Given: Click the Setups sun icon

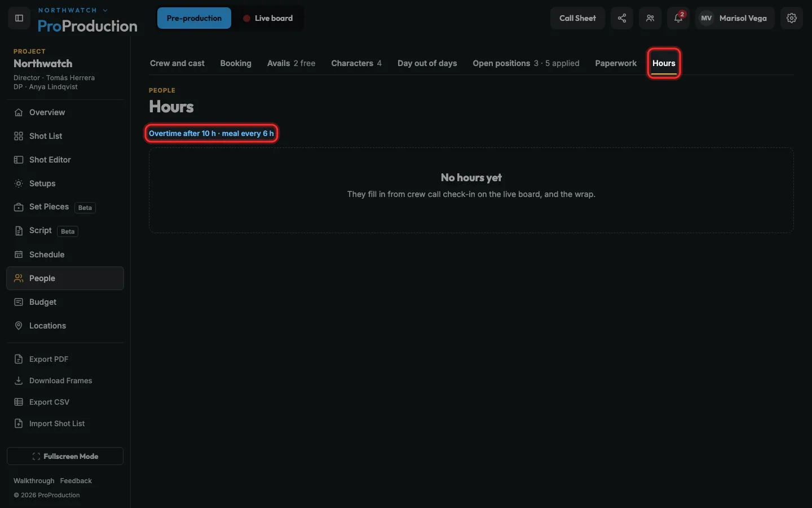Looking at the screenshot, I should tap(19, 183).
